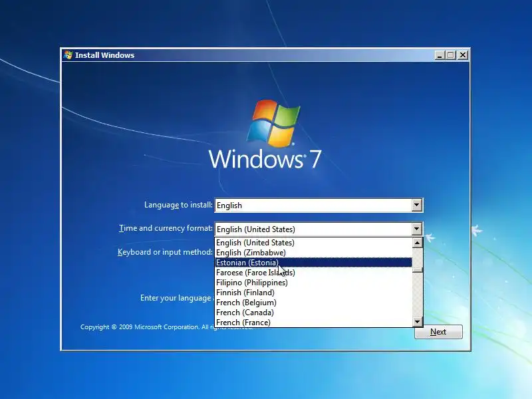Image resolution: width=532 pixels, height=399 pixels.
Task: Select Finnish (Finland) option
Action: pos(313,293)
